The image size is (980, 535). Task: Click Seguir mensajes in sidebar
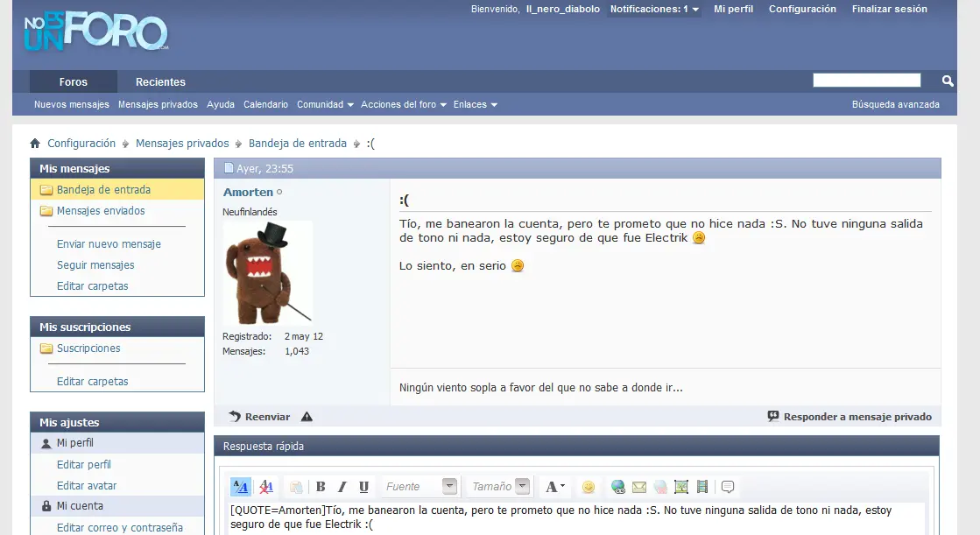[x=95, y=265]
